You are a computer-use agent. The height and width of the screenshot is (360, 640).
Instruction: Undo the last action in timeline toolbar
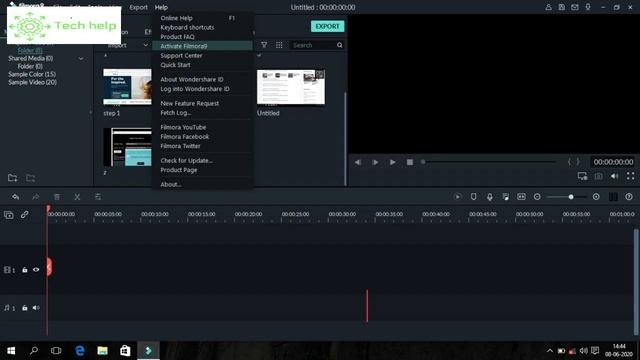click(x=16, y=197)
